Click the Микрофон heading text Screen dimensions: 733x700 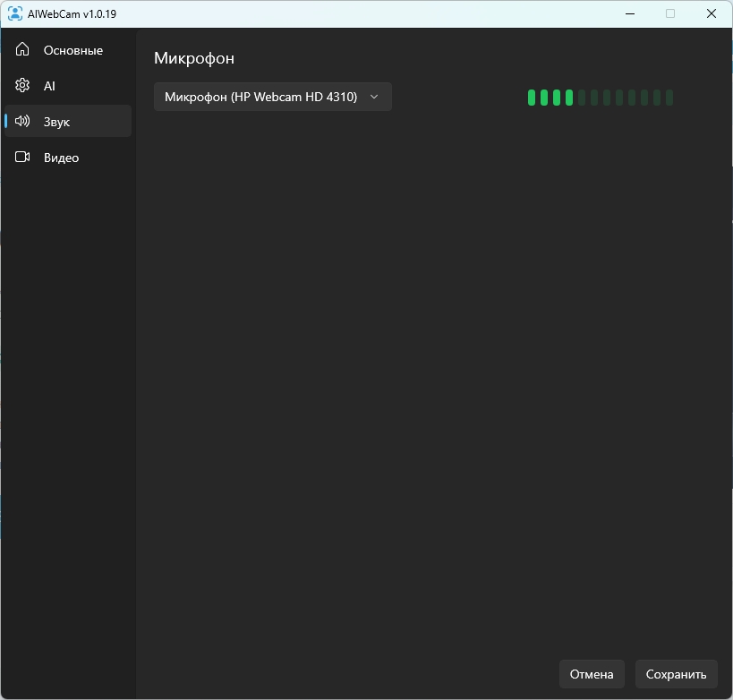click(194, 58)
